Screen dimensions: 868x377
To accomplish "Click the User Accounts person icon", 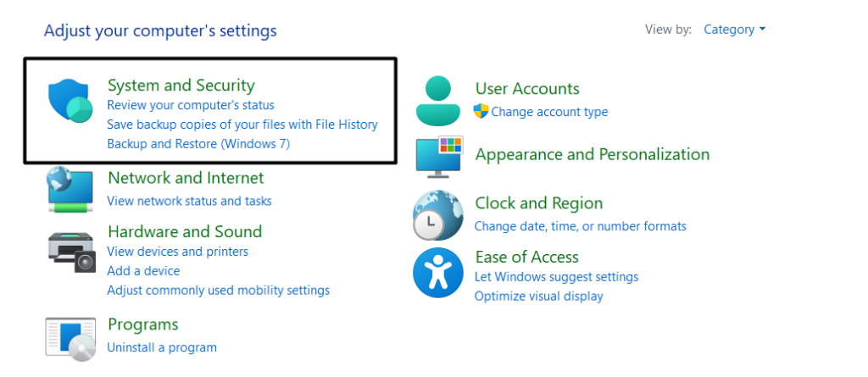I will [x=437, y=100].
